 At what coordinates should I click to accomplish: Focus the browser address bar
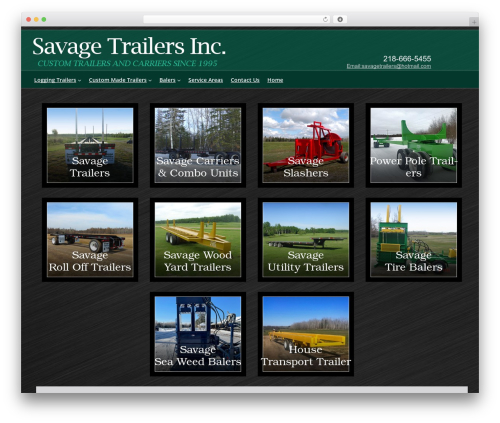[x=237, y=20]
